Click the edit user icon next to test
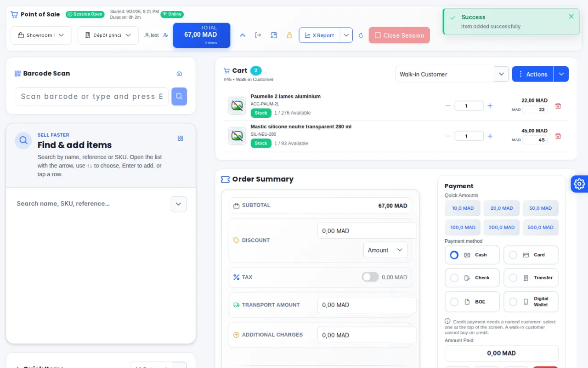This screenshot has height=368, width=588. click(165, 35)
